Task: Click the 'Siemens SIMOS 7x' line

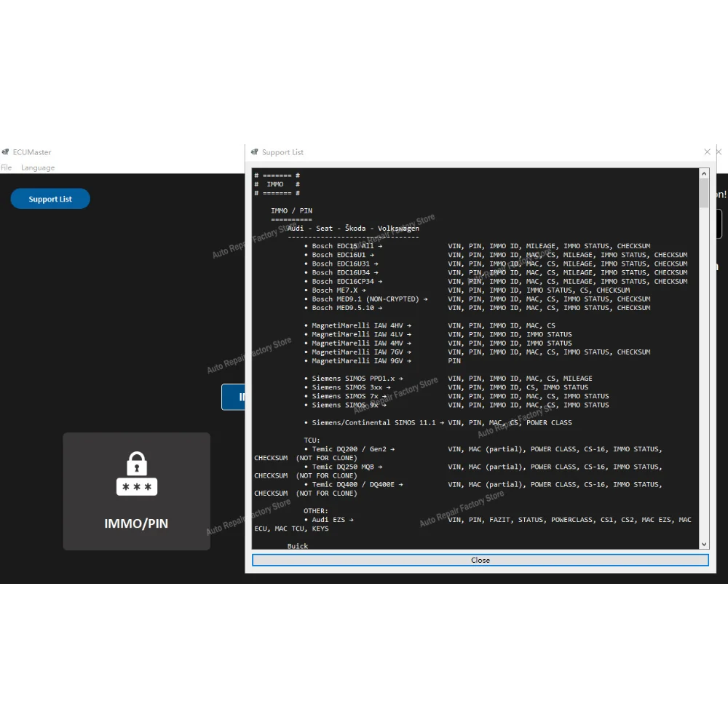Action: tap(457, 396)
